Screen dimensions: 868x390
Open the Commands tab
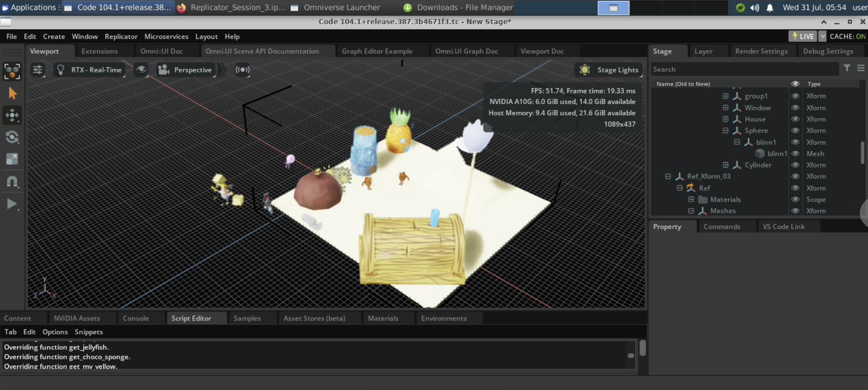pos(722,227)
